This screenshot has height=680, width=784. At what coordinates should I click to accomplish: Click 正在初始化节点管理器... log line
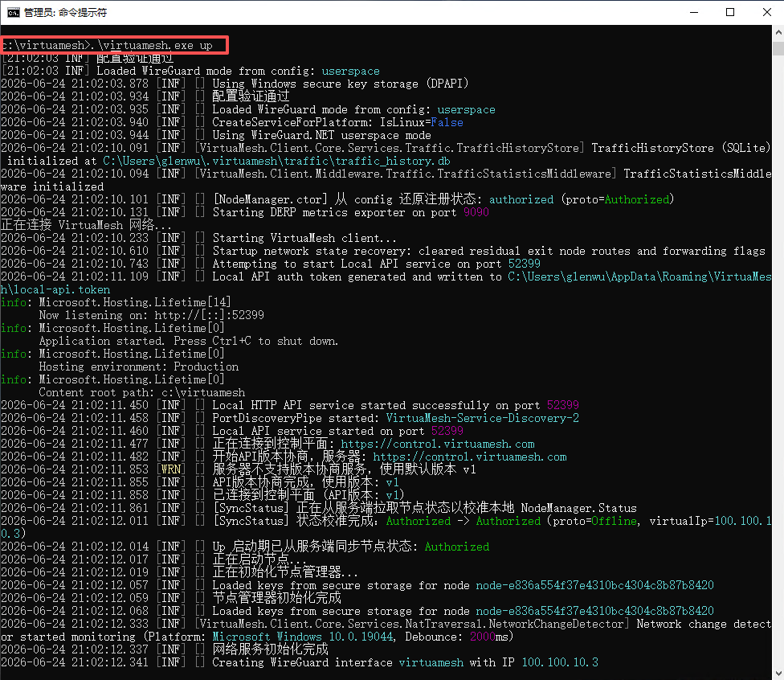(x=285, y=572)
